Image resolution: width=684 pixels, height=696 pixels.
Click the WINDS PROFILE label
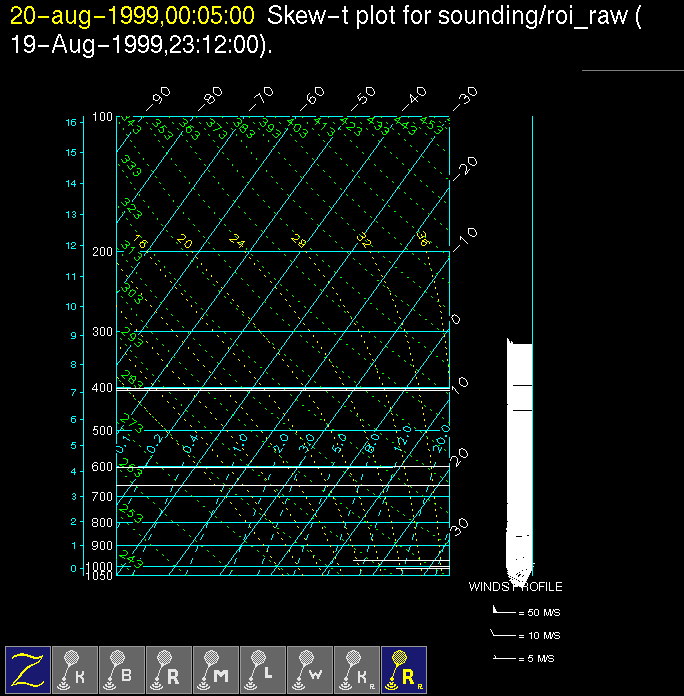tap(516, 587)
